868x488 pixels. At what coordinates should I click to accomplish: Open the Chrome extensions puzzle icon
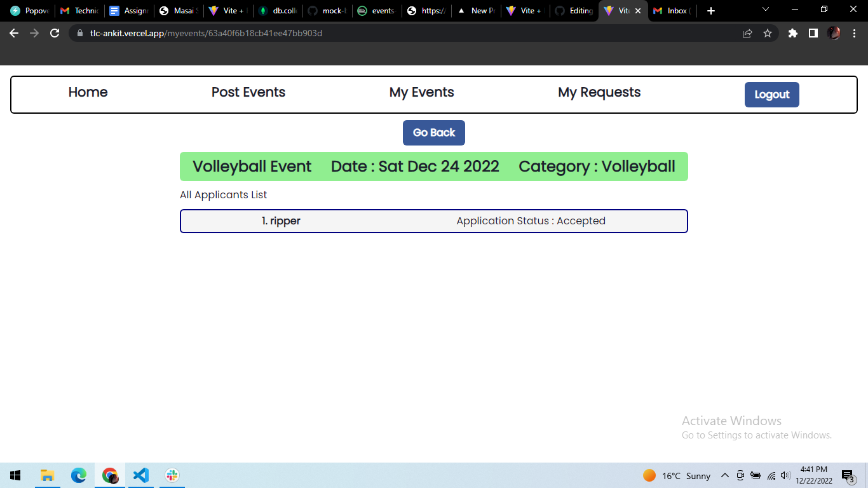(x=792, y=33)
